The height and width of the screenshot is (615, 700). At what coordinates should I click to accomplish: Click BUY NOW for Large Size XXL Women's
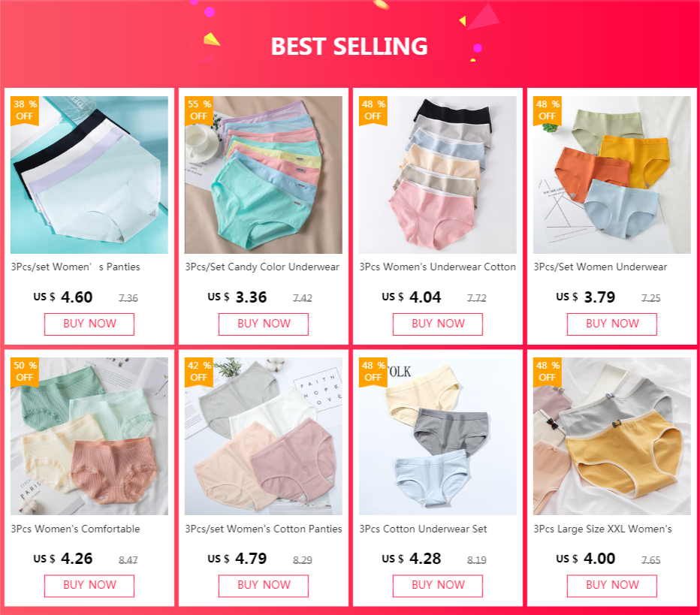pyautogui.click(x=612, y=586)
